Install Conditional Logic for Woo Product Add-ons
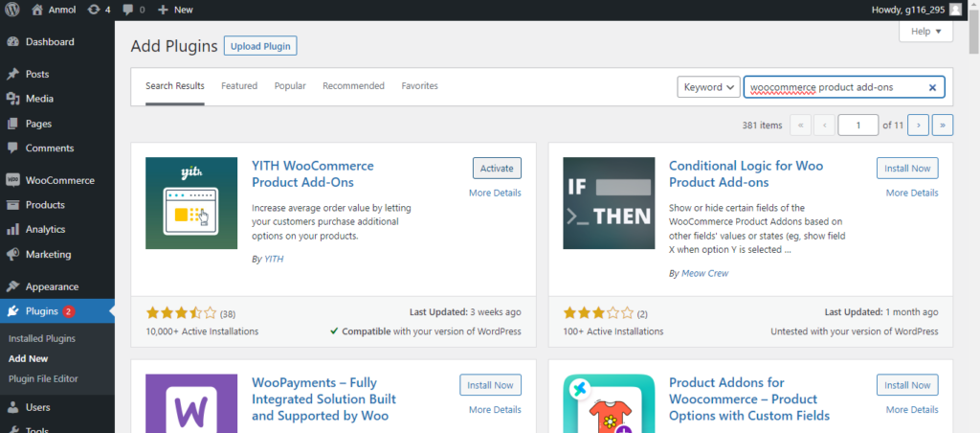Image resolution: width=980 pixels, height=433 pixels. [907, 169]
